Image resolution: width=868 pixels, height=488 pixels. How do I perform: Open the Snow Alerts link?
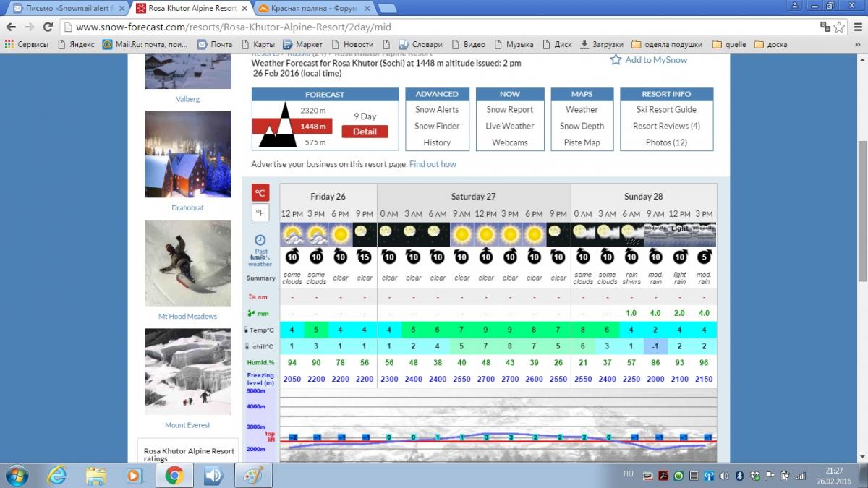point(437,110)
